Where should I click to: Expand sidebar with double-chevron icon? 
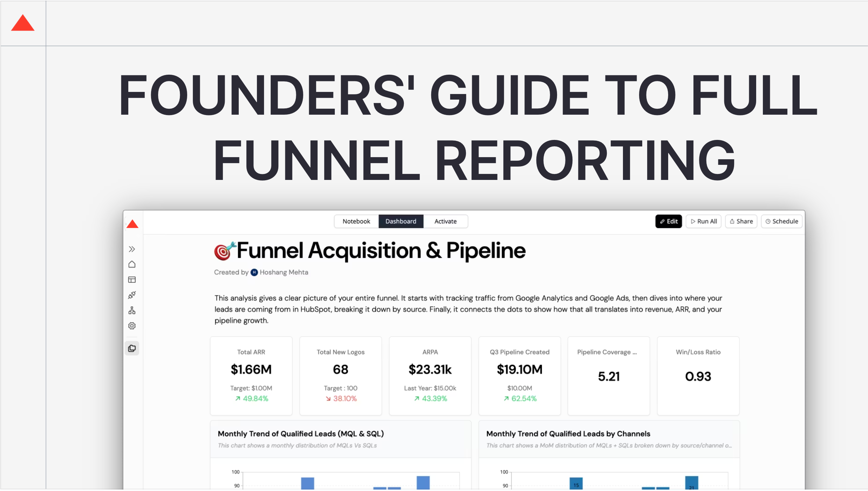[x=132, y=249]
